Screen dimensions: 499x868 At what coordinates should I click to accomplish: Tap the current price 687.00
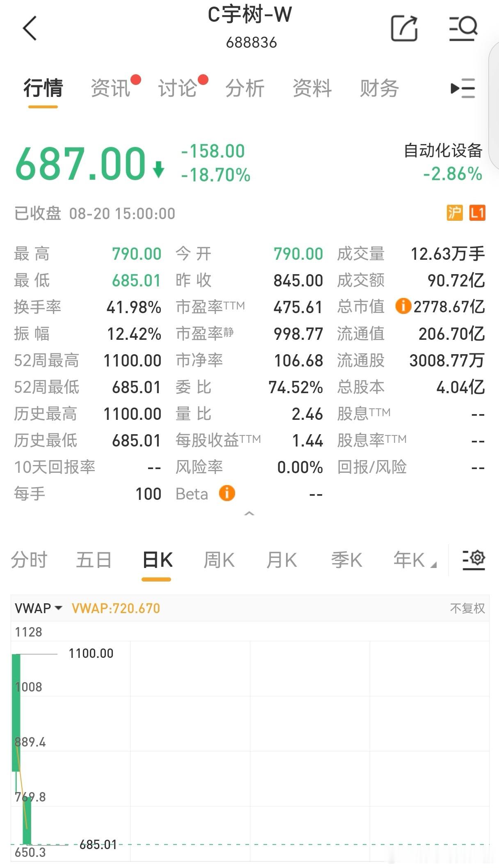[80, 164]
